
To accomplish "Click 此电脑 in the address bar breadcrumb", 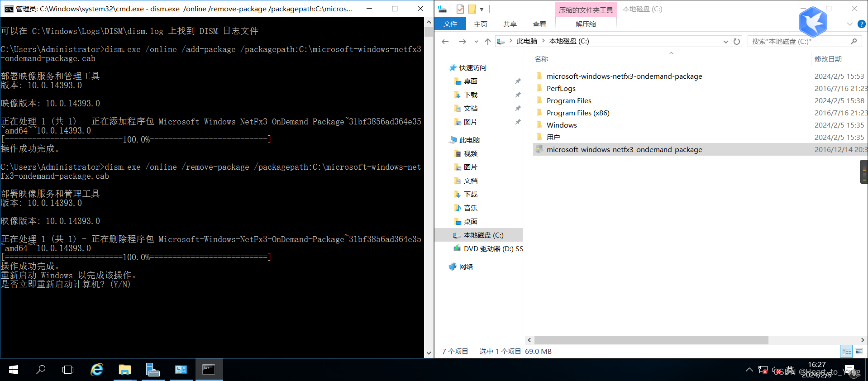I will click(527, 41).
